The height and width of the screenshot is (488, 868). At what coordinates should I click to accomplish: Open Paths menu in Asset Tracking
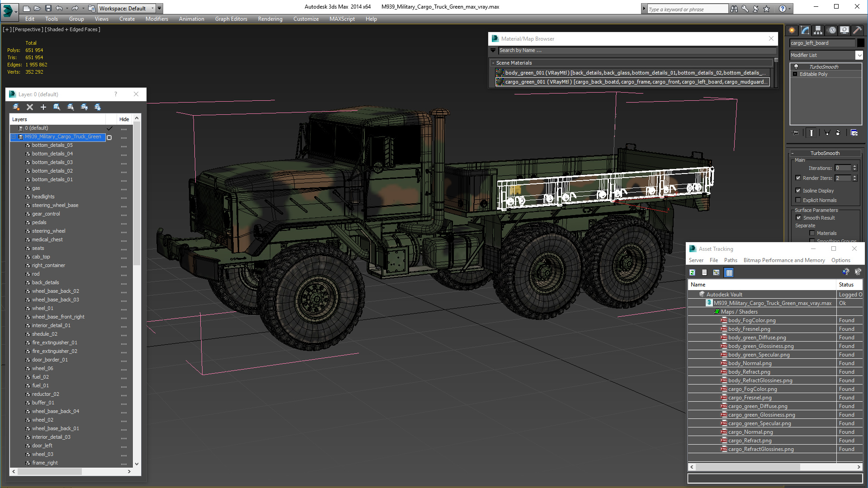tap(731, 260)
